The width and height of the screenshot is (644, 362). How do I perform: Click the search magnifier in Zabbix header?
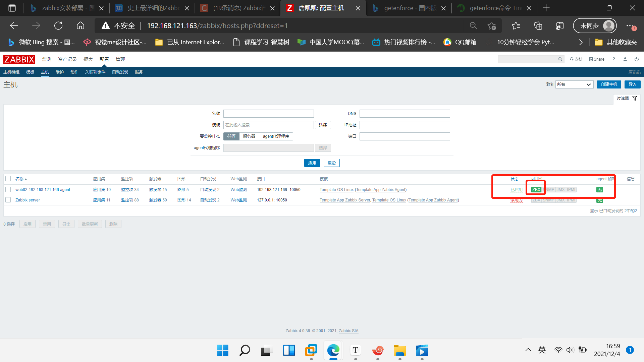click(560, 59)
